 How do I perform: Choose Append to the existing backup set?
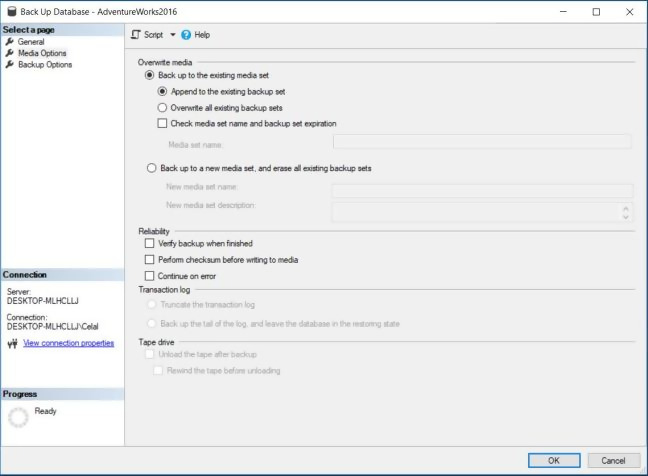click(162, 91)
